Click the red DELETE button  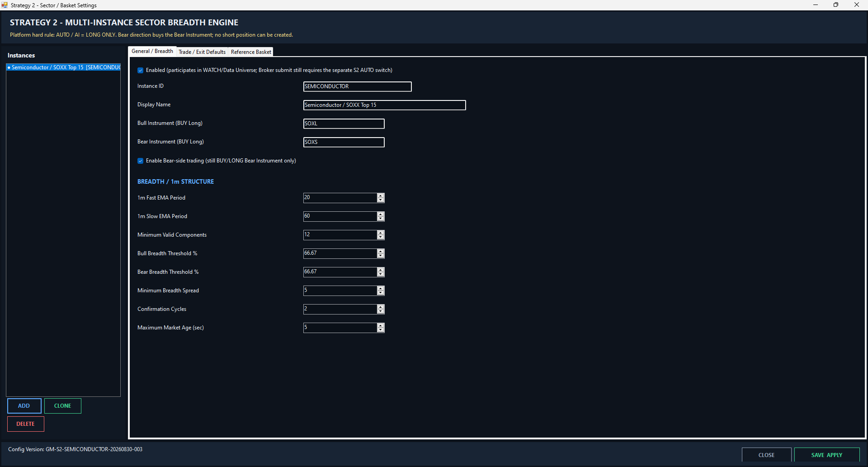(x=26, y=424)
